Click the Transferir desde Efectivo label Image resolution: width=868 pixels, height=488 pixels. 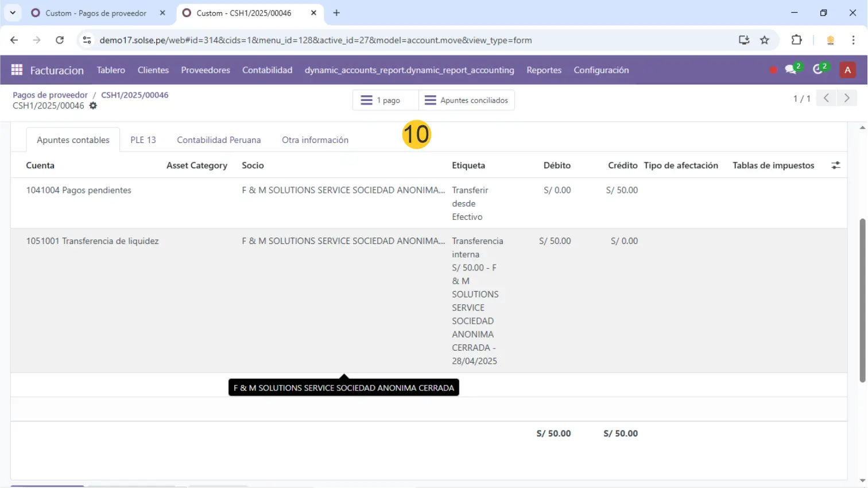tap(470, 203)
